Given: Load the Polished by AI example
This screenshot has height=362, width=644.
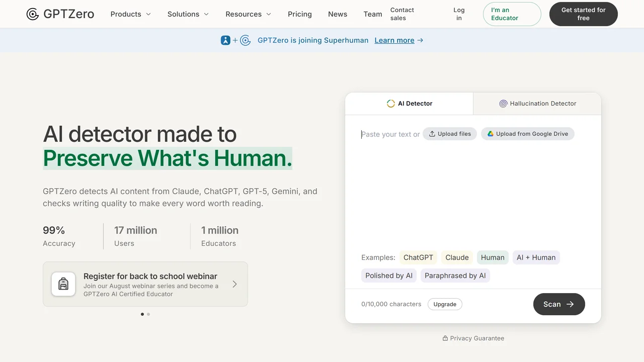Looking at the screenshot, I should [389, 276].
